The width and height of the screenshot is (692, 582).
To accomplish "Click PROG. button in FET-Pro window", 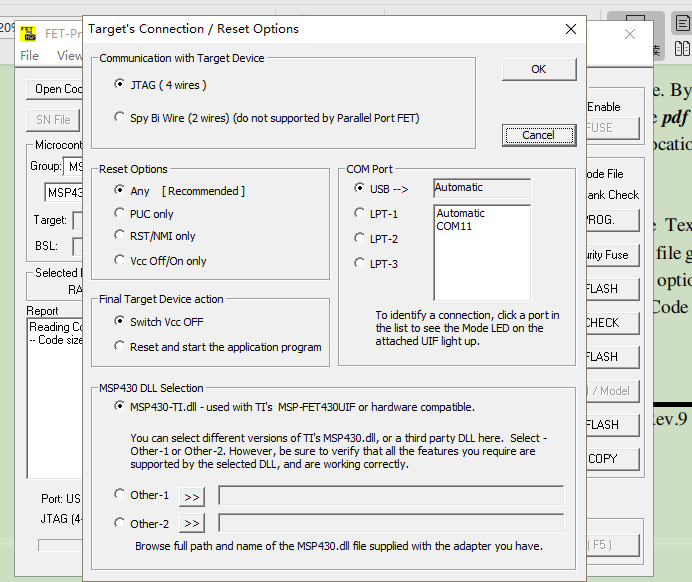I will point(613,220).
